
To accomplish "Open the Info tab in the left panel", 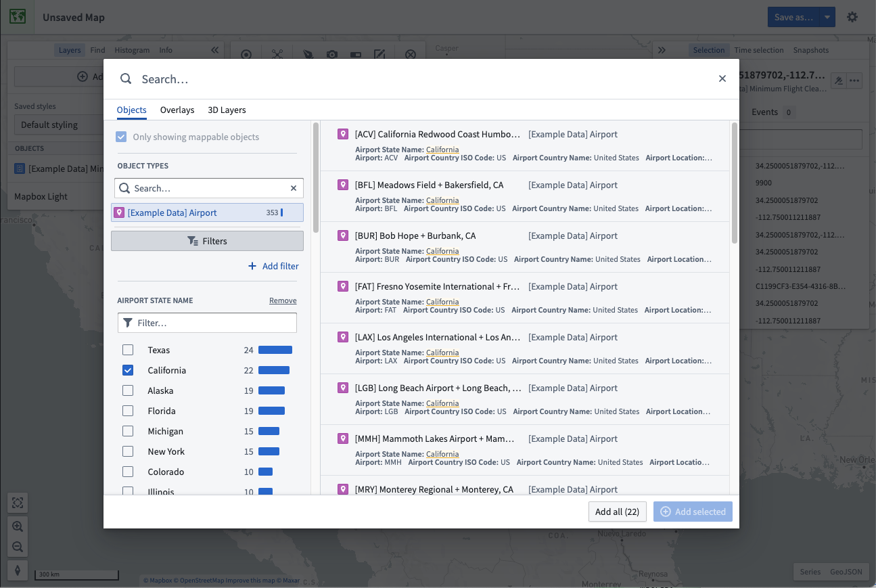I will coord(166,50).
